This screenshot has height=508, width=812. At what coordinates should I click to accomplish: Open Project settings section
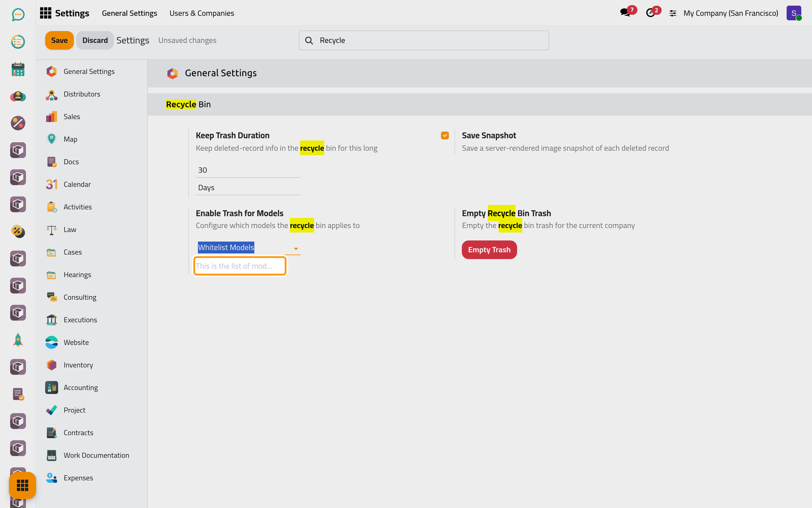point(91,410)
